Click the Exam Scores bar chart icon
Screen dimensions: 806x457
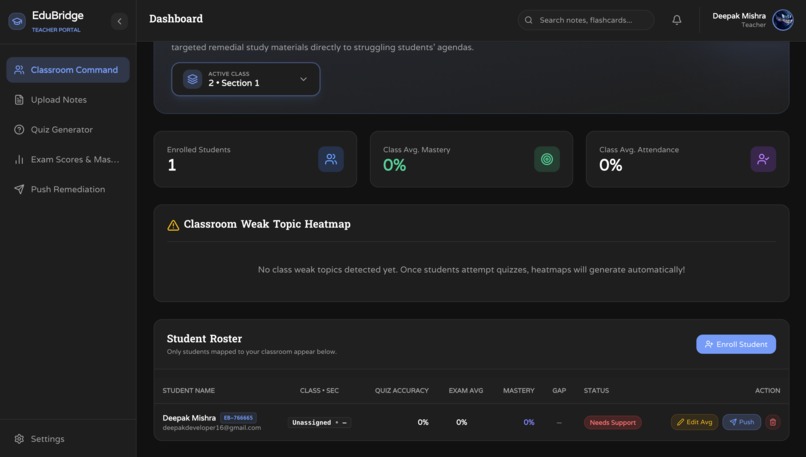(19, 159)
